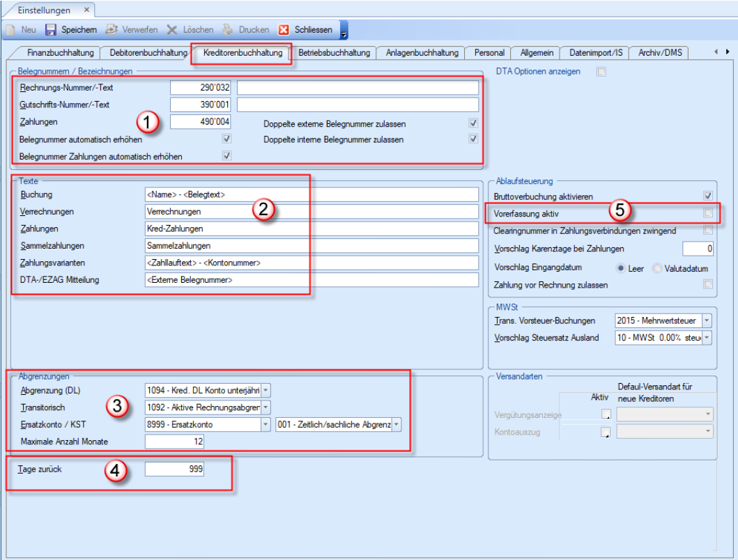Close the Einstellungen window tab
Image resolution: width=738 pixels, height=560 pixels.
(x=86, y=10)
